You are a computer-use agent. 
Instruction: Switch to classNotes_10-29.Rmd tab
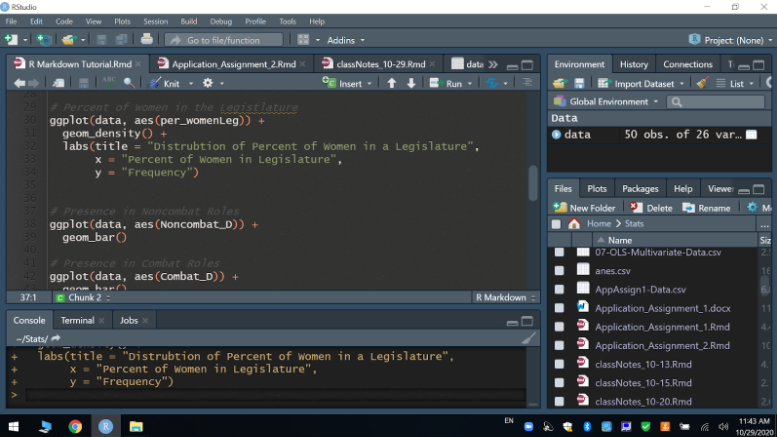(x=380, y=64)
